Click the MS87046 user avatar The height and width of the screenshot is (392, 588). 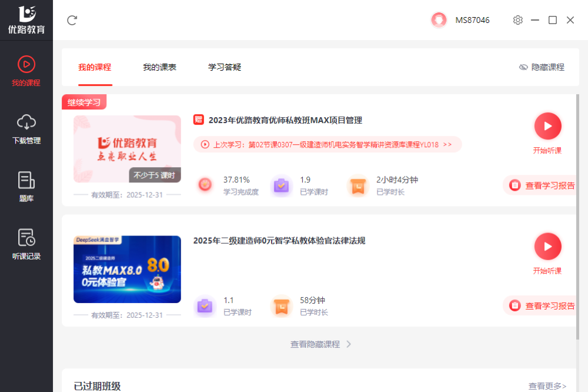tap(439, 20)
